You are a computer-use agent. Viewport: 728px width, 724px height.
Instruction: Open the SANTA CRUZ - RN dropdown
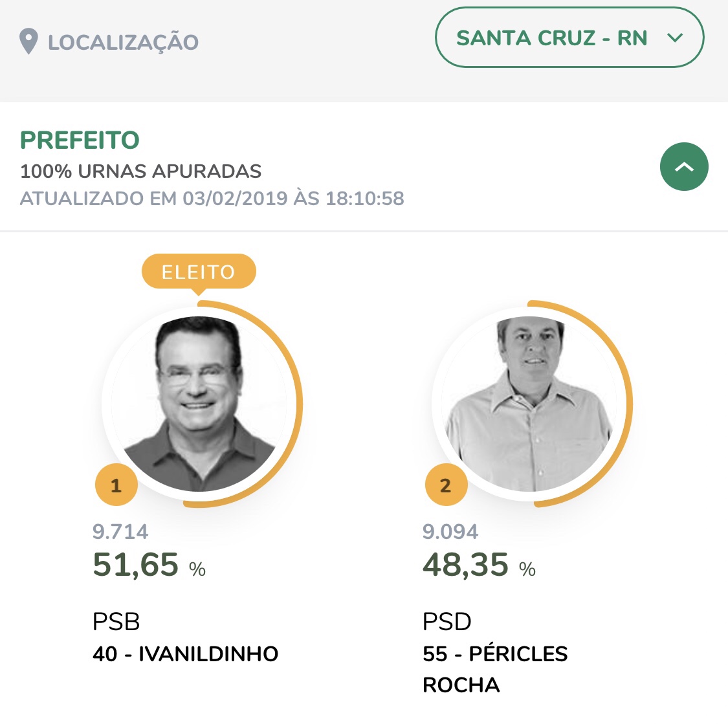[552, 38]
